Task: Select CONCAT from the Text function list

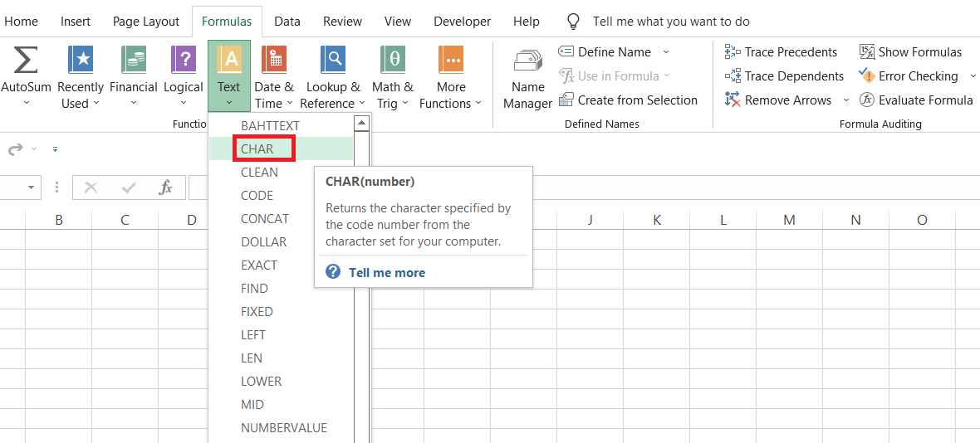Action: tap(265, 219)
